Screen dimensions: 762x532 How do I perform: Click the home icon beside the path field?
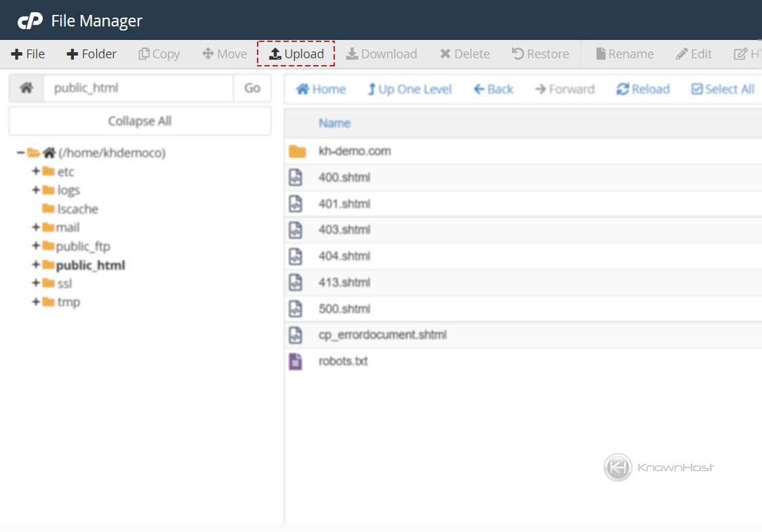point(26,88)
